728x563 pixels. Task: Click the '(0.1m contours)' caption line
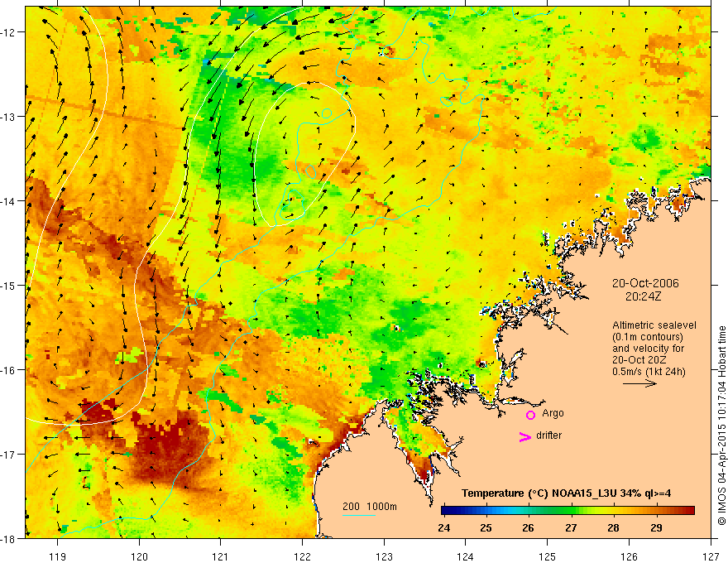pyautogui.click(x=647, y=337)
